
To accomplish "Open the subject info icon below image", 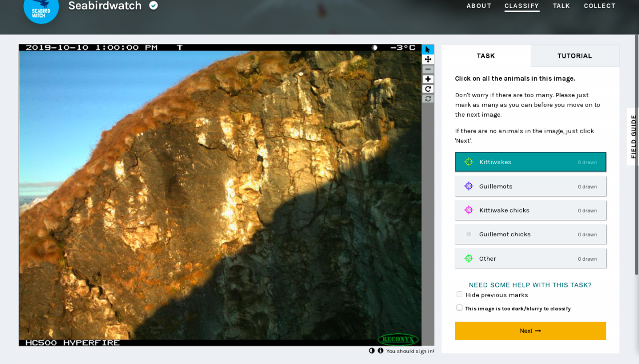I will [x=380, y=351].
